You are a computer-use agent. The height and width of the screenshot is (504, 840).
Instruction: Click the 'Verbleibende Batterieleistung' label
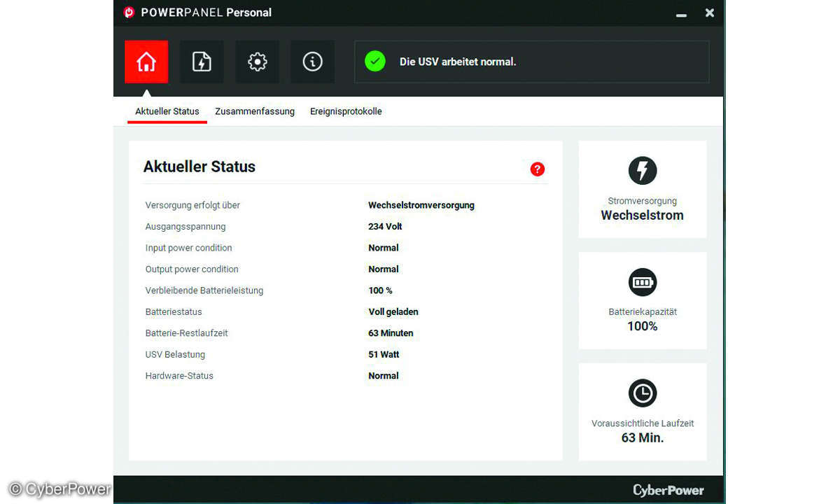coord(204,290)
